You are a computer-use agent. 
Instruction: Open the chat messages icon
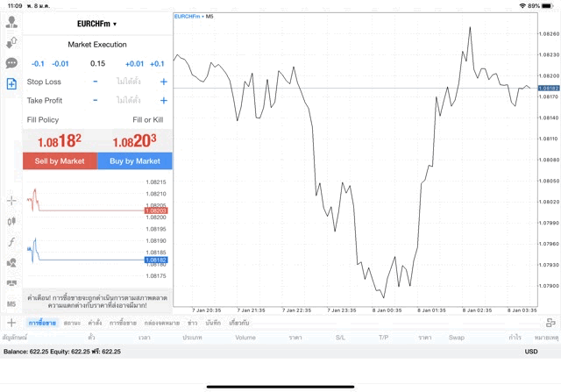pos(11,63)
